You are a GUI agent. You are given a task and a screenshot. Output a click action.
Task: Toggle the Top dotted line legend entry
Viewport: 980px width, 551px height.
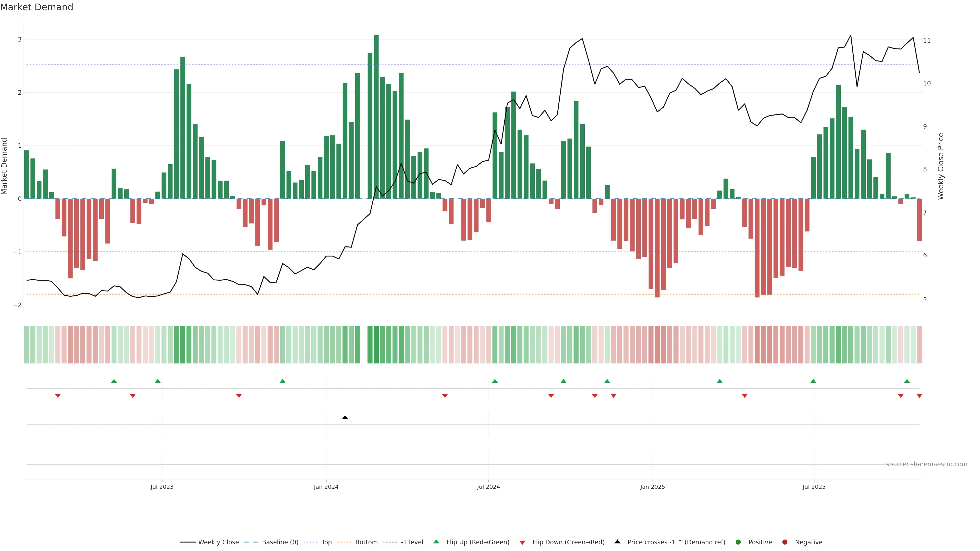(326, 542)
